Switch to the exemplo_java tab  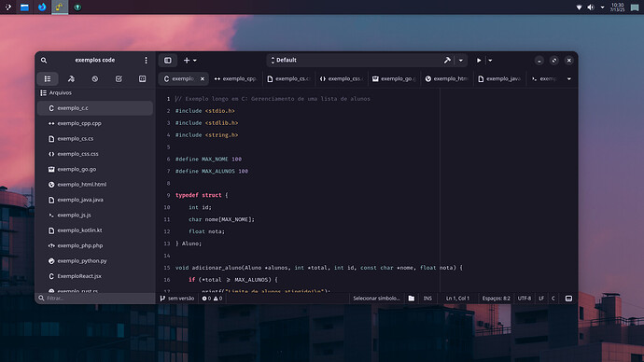[x=499, y=78]
